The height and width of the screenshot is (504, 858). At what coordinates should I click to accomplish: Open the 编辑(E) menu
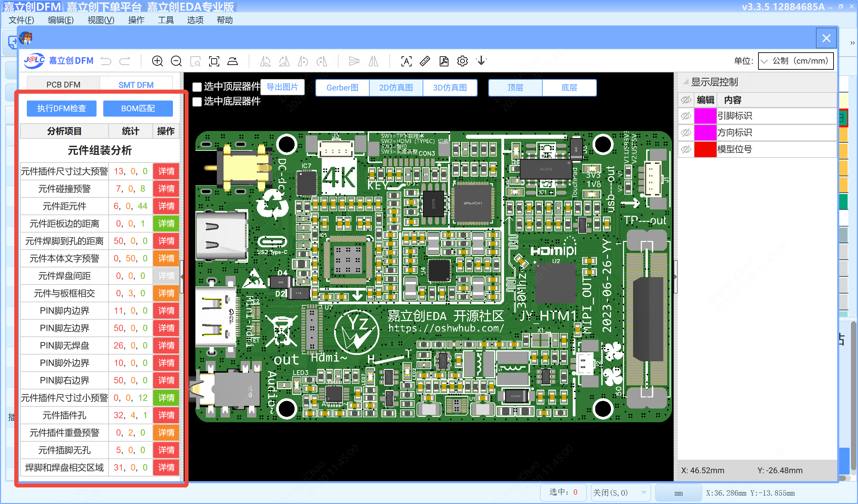coord(61,20)
